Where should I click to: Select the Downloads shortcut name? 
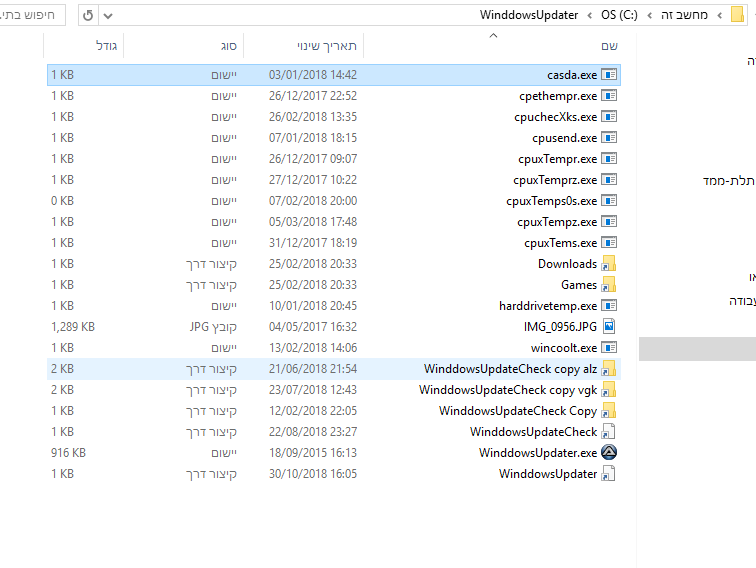tap(567, 264)
